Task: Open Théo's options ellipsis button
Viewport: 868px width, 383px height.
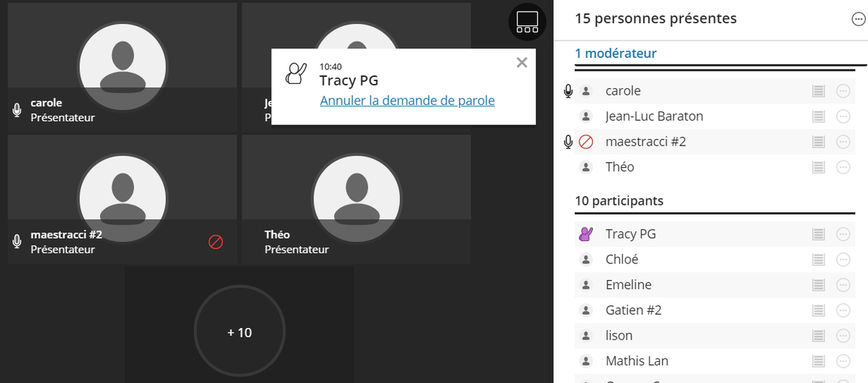Action: tap(843, 167)
